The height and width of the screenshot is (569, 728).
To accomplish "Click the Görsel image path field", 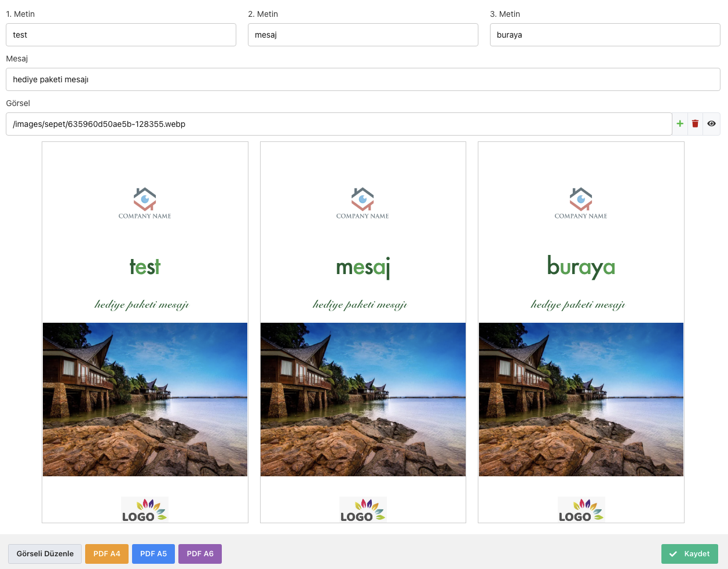I will pyautogui.click(x=339, y=124).
